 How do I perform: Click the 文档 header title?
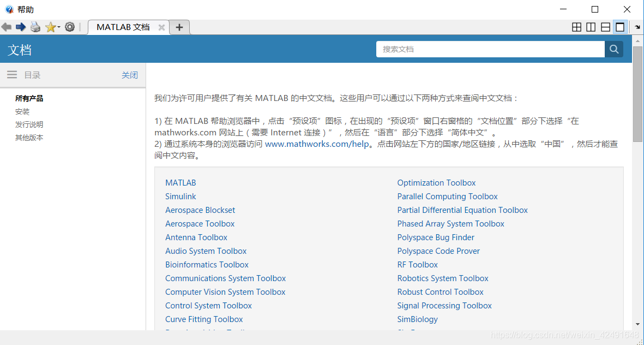[x=19, y=50]
